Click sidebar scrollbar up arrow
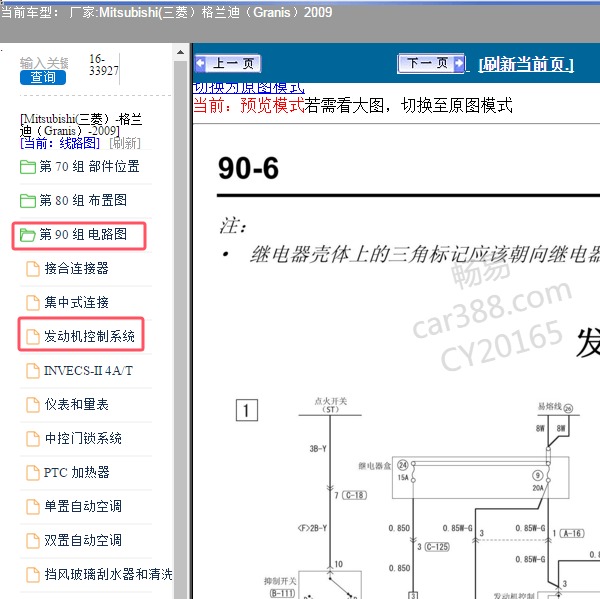The image size is (600, 599). tap(181, 52)
